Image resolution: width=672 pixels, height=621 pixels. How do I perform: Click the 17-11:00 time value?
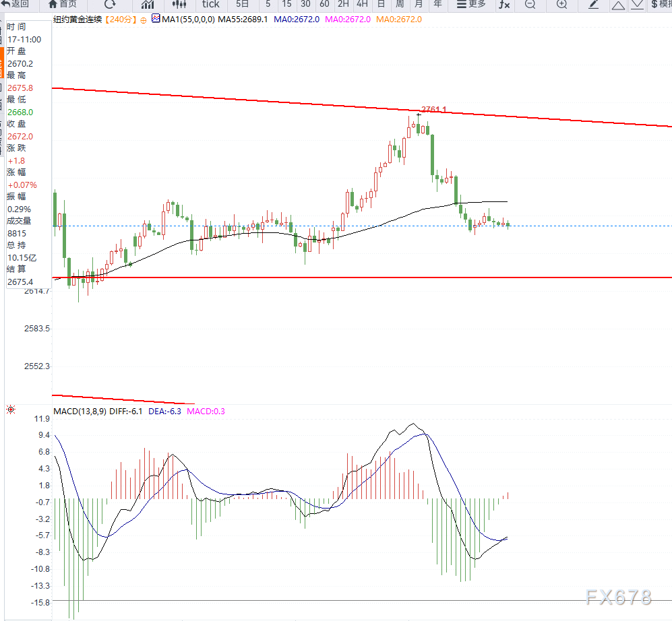coord(24,39)
